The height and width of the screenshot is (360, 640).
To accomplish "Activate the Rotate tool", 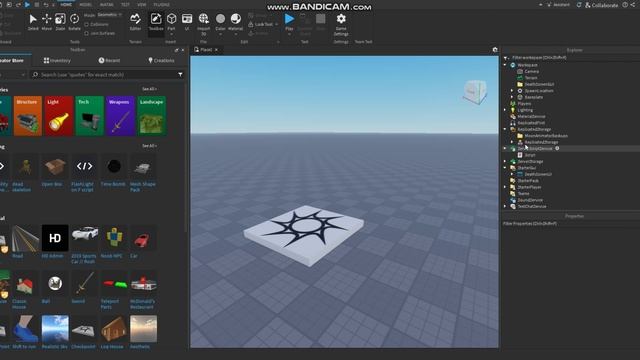I will [74, 22].
